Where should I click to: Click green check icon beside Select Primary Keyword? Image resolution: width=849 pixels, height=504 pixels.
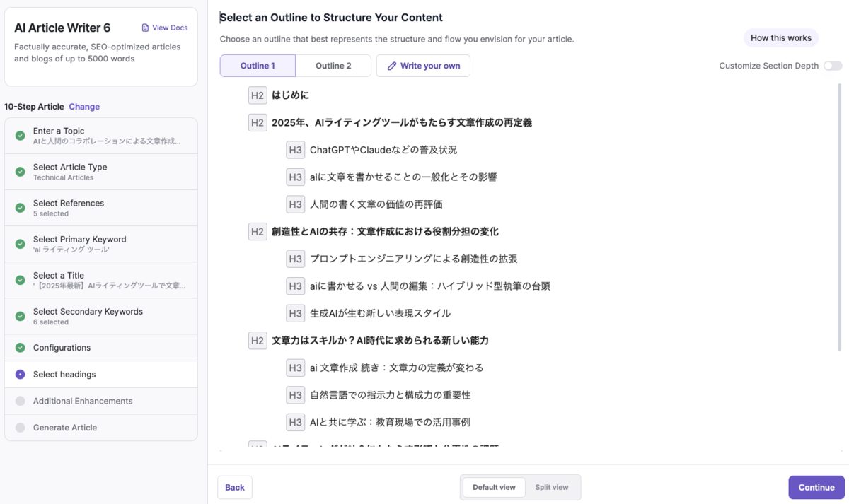point(20,244)
